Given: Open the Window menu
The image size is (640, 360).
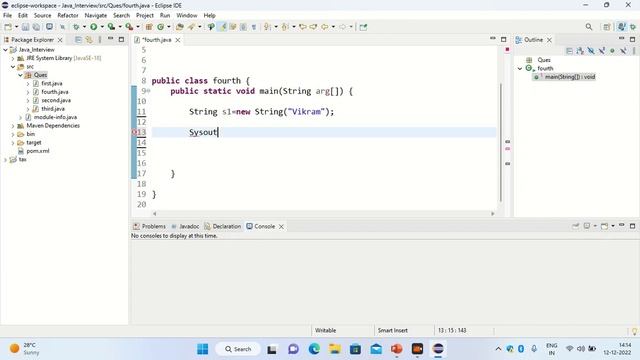Looking at the screenshot, I should click(x=187, y=16).
